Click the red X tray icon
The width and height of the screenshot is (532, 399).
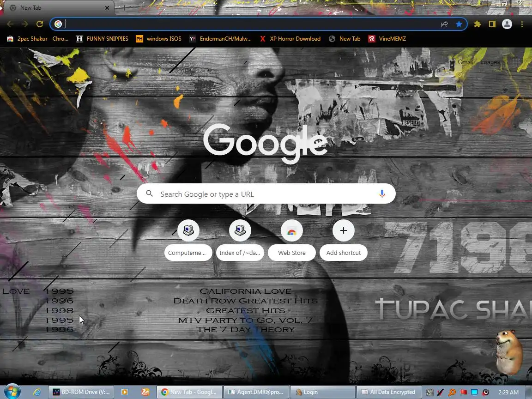[x=441, y=392]
